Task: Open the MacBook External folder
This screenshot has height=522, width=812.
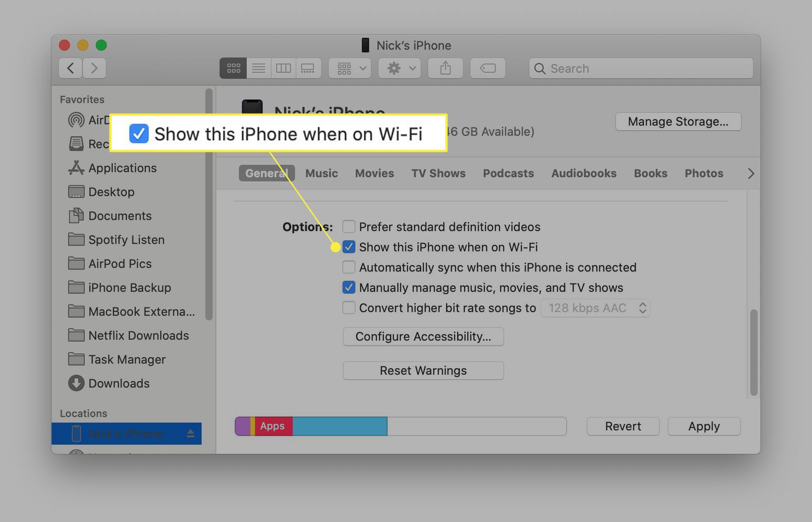Action: coord(131,312)
